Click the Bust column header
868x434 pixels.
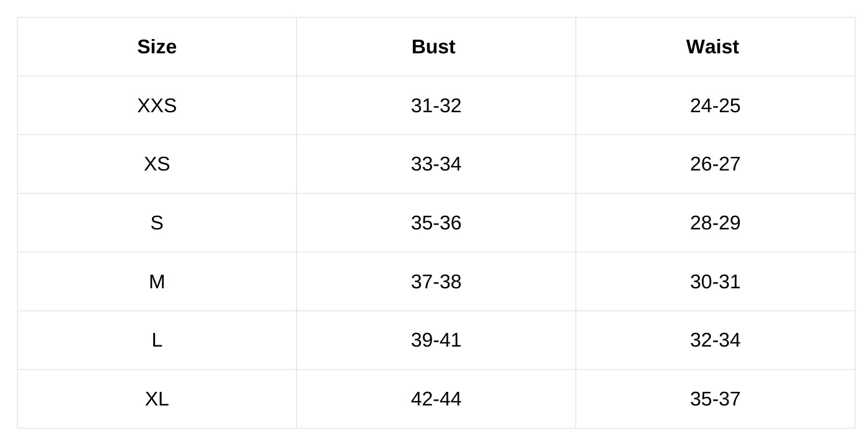pos(433,47)
